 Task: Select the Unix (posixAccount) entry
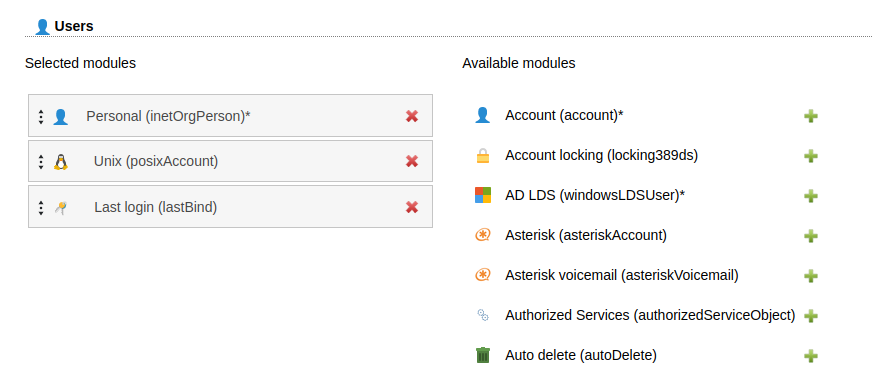coord(230,161)
